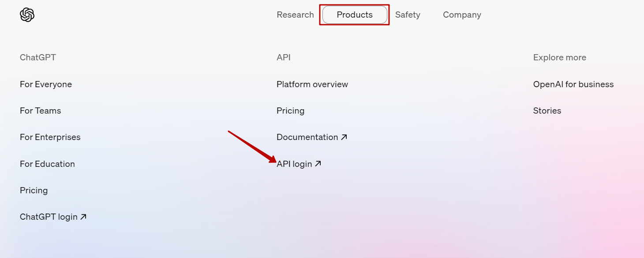Select For Enterprises link
644x258 pixels.
coord(50,137)
